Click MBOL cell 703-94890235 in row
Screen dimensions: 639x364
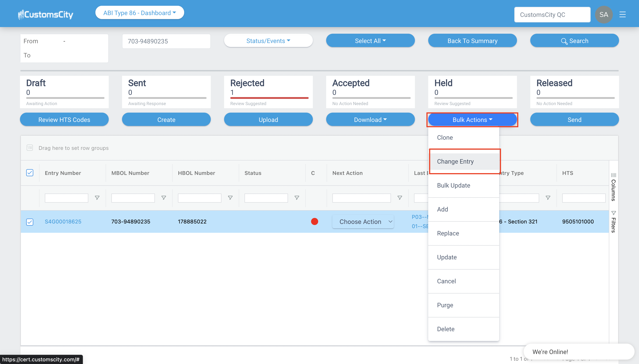click(x=131, y=221)
